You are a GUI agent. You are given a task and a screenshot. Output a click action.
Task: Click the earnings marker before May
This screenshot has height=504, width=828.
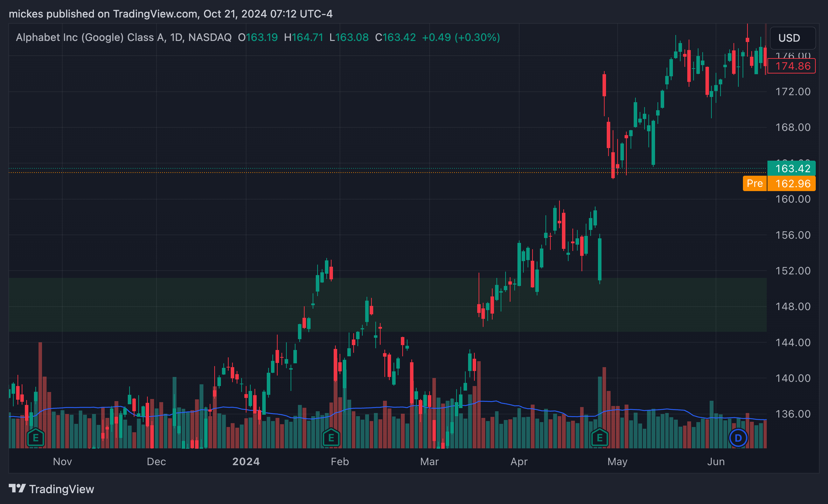(600, 437)
